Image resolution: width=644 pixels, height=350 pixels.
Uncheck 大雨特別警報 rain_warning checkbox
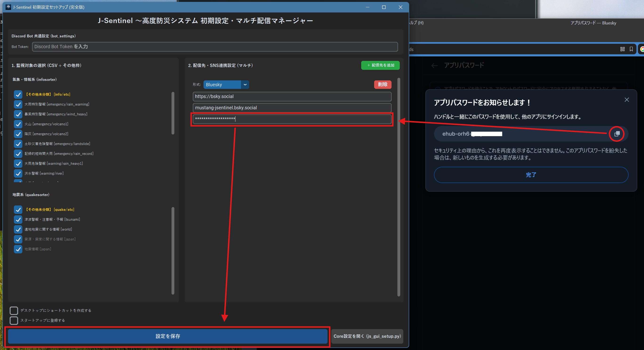pyautogui.click(x=18, y=104)
